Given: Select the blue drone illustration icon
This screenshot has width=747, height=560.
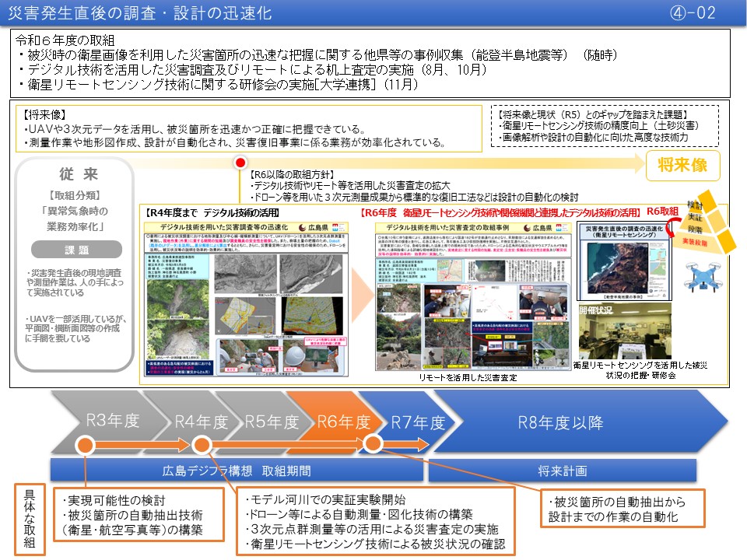Looking at the screenshot, I should pos(703,277).
